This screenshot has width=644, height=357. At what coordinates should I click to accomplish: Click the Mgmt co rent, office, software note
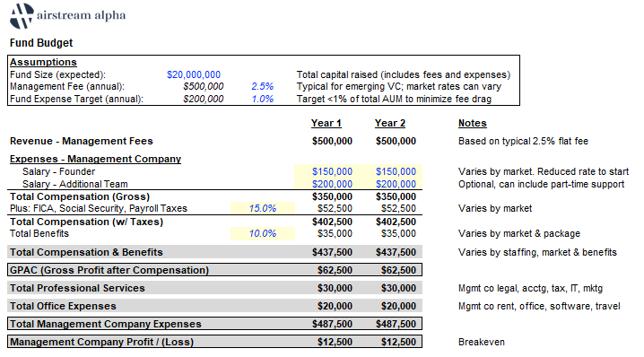(x=539, y=306)
